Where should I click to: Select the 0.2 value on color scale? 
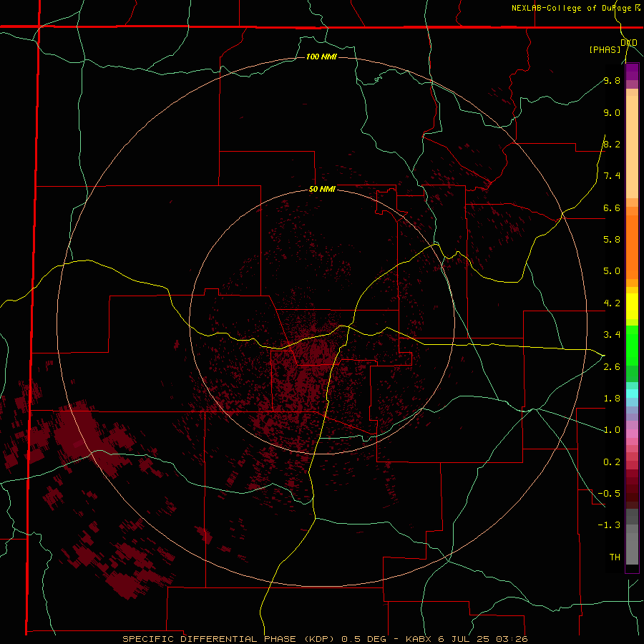pyautogui.click(x=612, y=462)
